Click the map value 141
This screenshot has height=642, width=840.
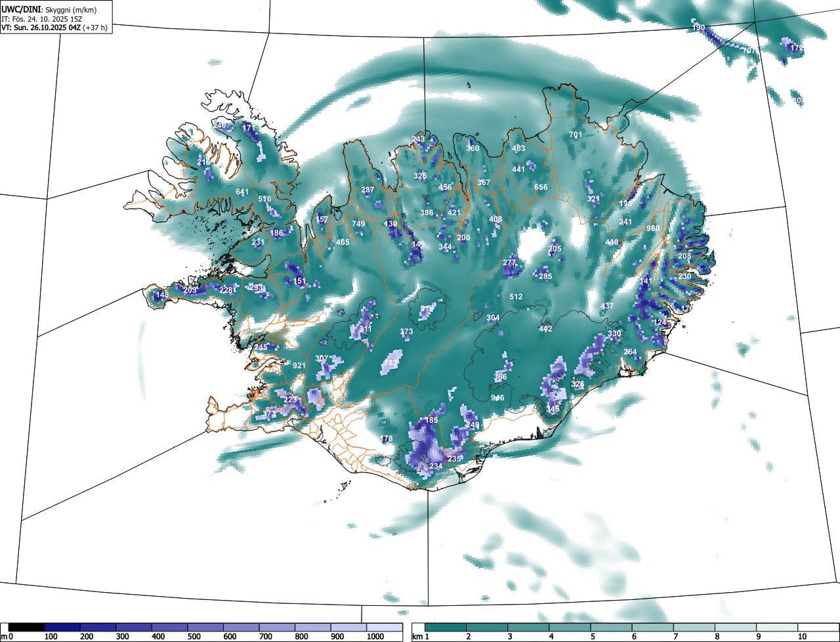click(x=646, y=281)
